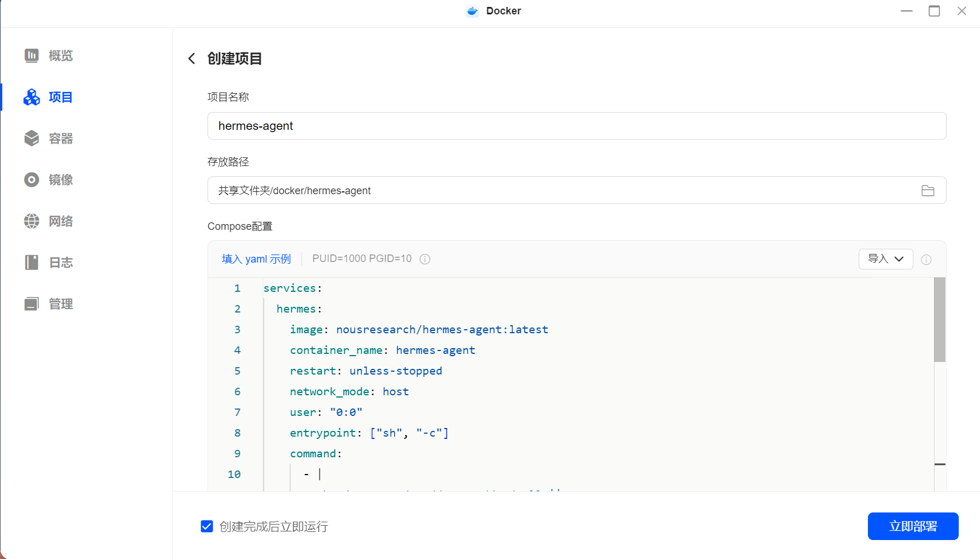Click the Log (日志) notebook icon
The height and width of the screenshot is (559, 980).
tap(32, 263)
